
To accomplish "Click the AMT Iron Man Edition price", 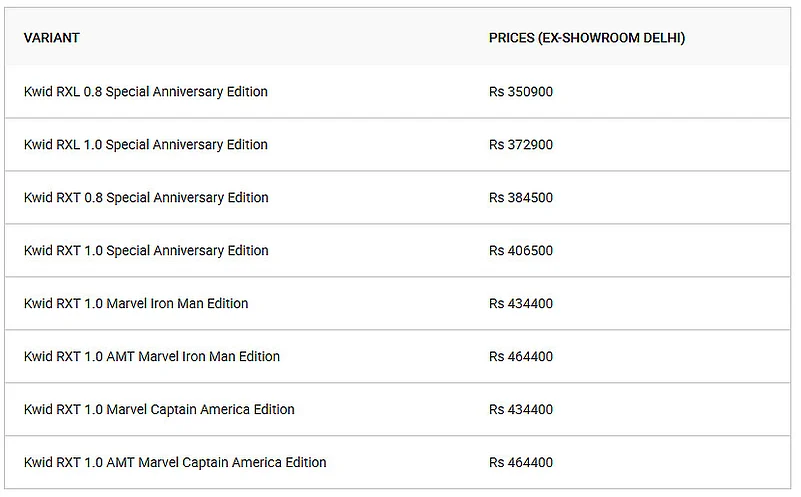I will (521, 356).
